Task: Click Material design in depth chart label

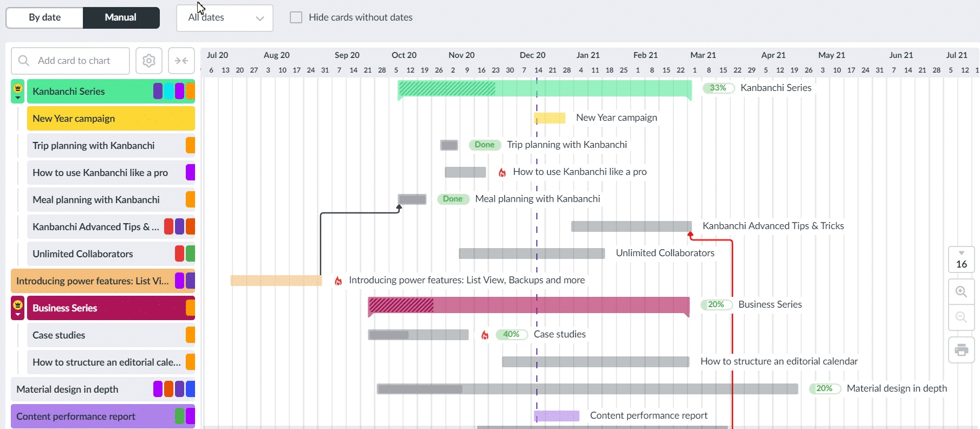Action: (897, 388)
